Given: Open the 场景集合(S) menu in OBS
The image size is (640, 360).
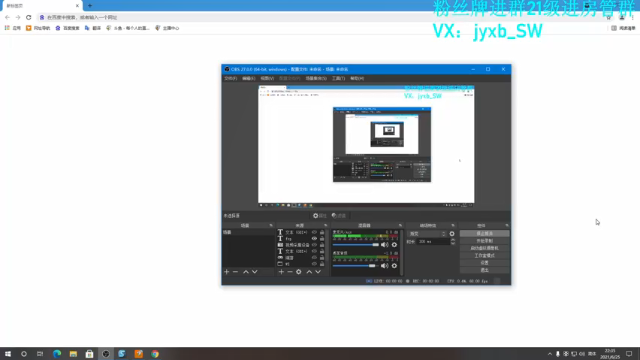Looking at the screenshot, I should pyautogui.click(x=316, y=78).
